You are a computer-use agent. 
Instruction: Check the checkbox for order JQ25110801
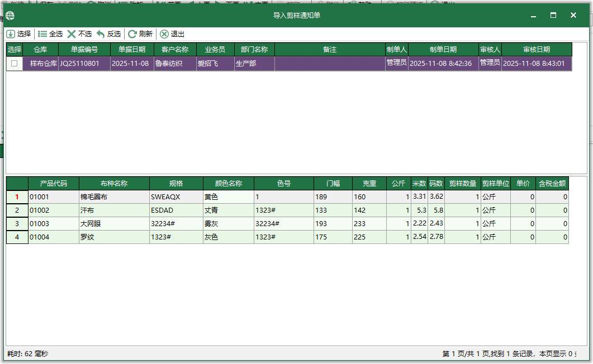coord(15,63)
